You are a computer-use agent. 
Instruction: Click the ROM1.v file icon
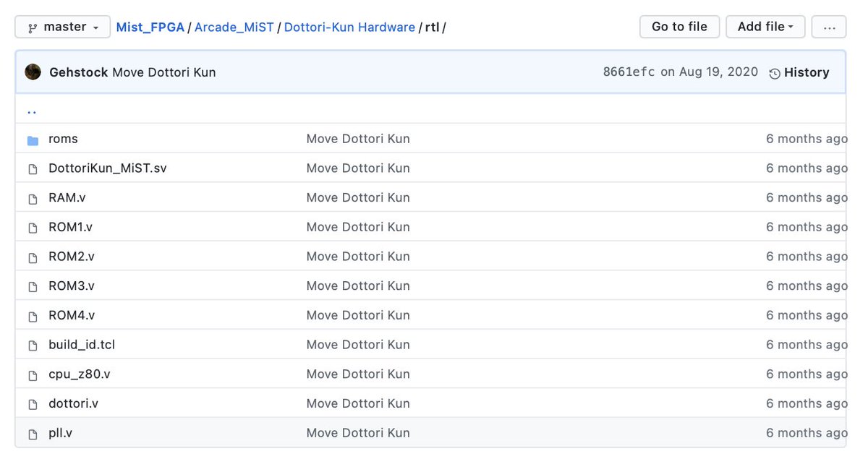tap(33, 228)
